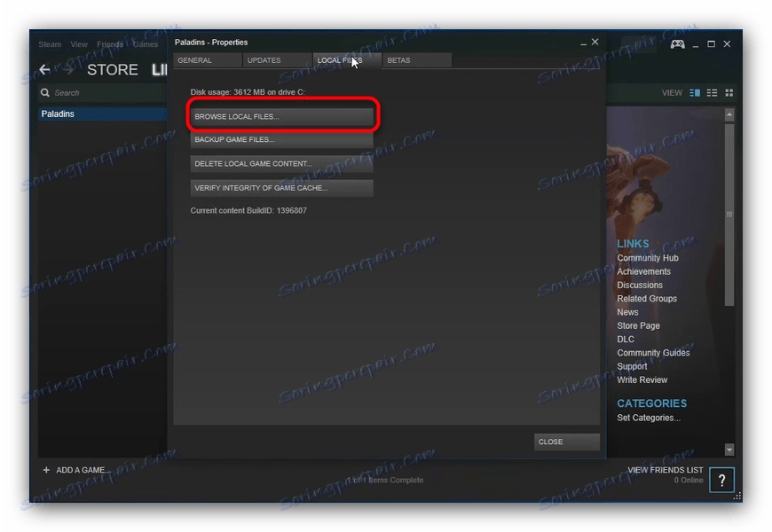Switch to detail view icon
The height and width of the screenshot is (532, 772).
(695, 92)
